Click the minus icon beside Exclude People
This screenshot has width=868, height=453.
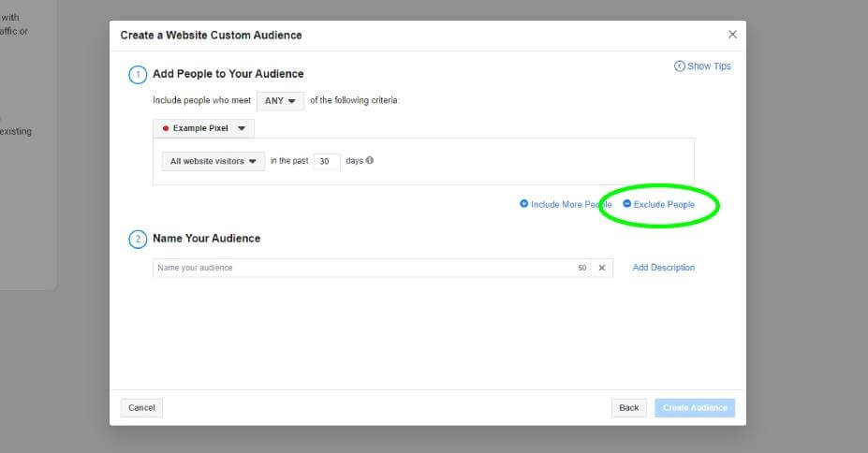[627, 204]
